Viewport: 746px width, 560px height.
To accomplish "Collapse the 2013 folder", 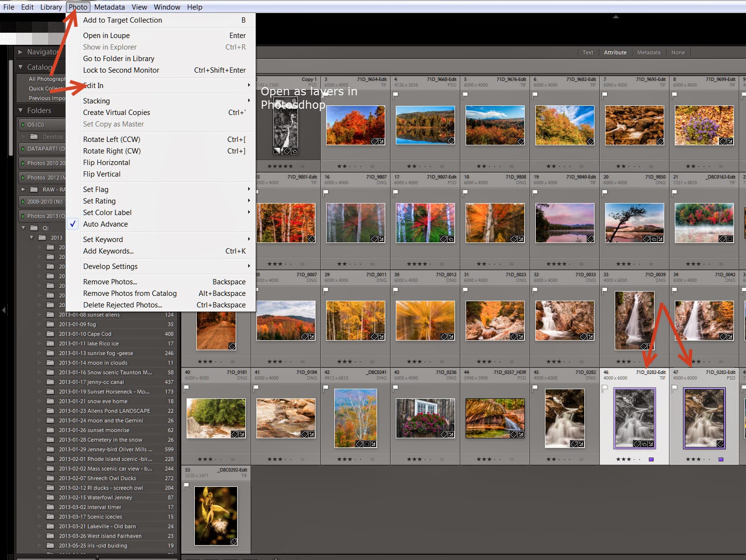I will (31, 237).
